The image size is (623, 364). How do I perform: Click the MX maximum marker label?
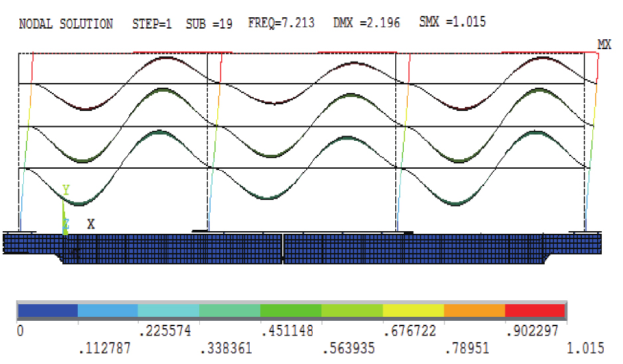click(x=604, y=44)
